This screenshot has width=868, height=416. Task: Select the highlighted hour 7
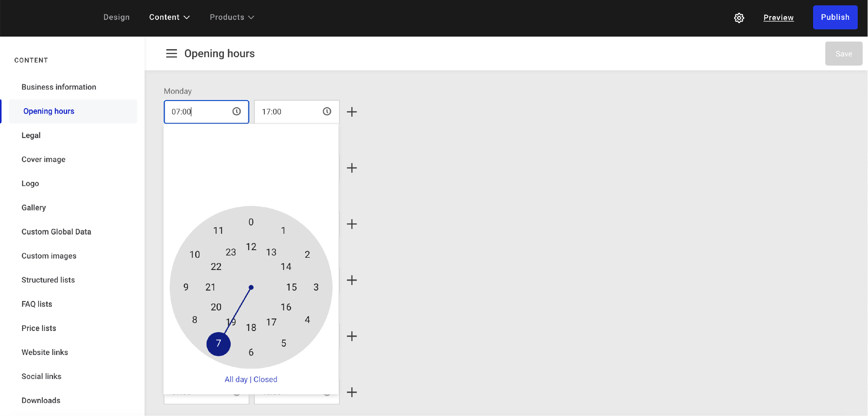(x=219, y=344)
